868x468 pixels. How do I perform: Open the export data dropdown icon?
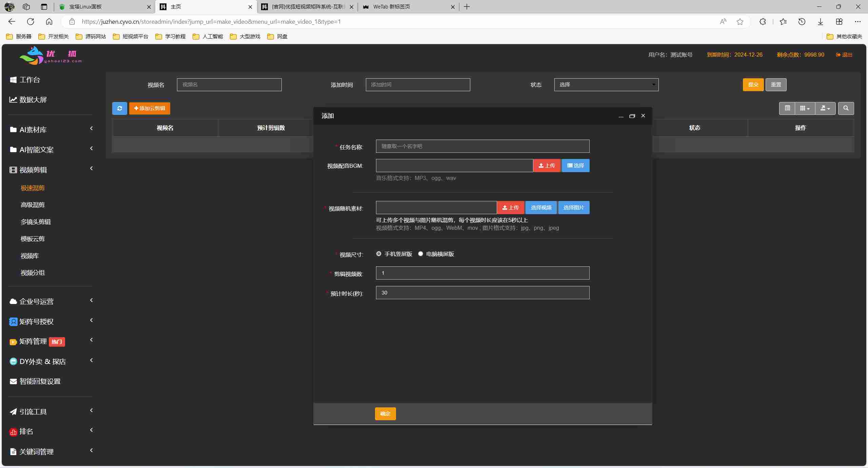click(x=825, y=108)
